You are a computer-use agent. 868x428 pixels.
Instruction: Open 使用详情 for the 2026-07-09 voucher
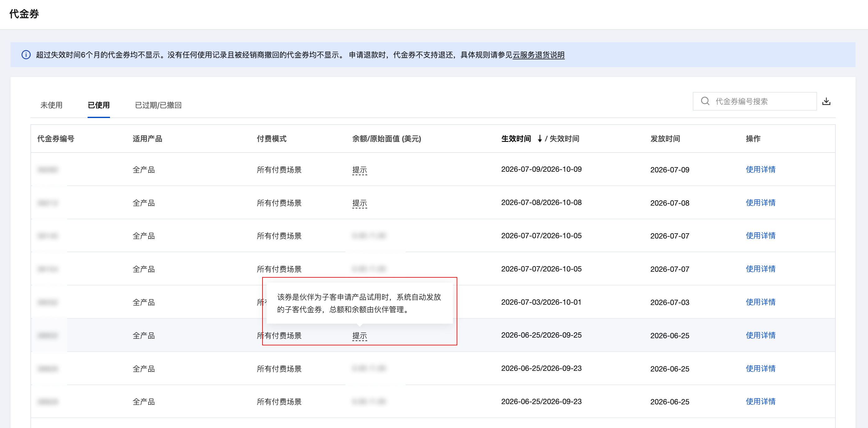click(x=760, y=170)
